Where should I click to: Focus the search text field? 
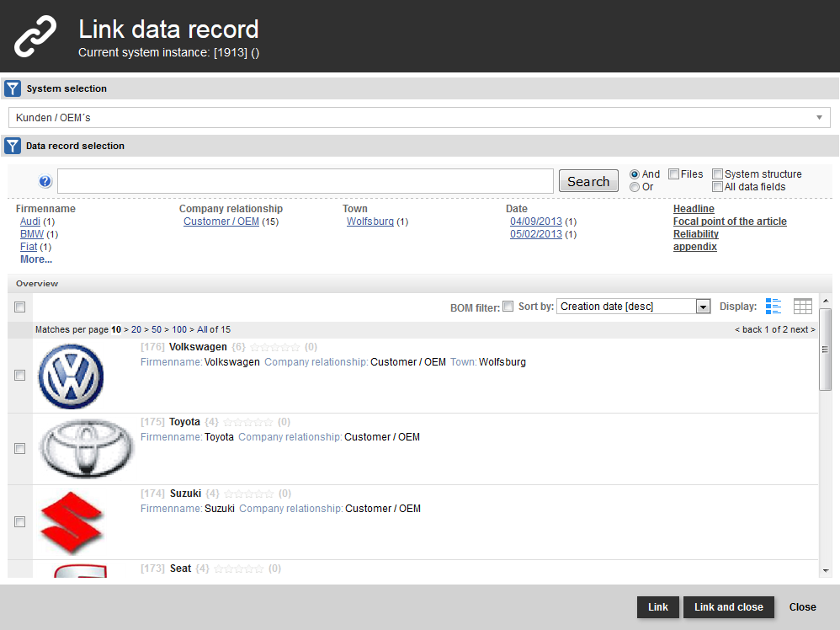click(x=306, y=181)
